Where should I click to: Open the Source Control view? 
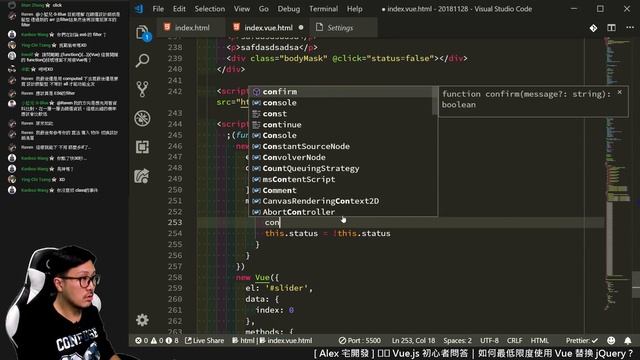click(142, 89)
